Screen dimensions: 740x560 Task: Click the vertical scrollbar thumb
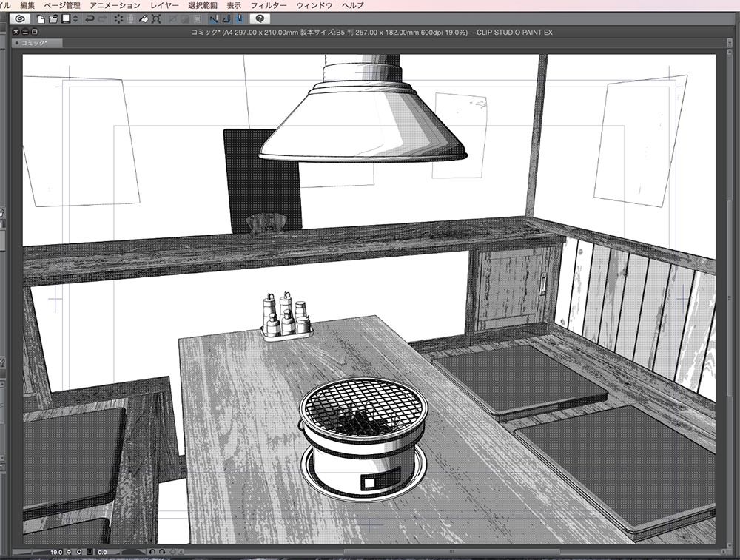[x=729, y=298]
